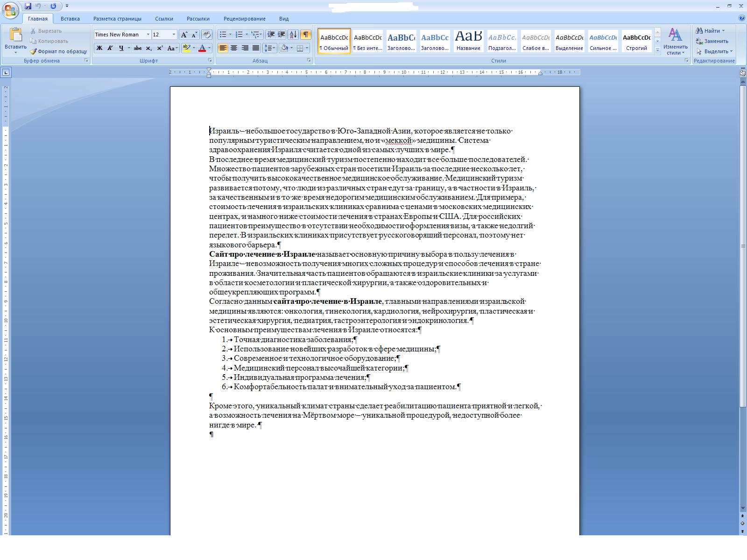Screen dimensions: 747x560
Task: Save document via Quick Access toolbar
Action: pyautogui.click(x=28, y=6)
